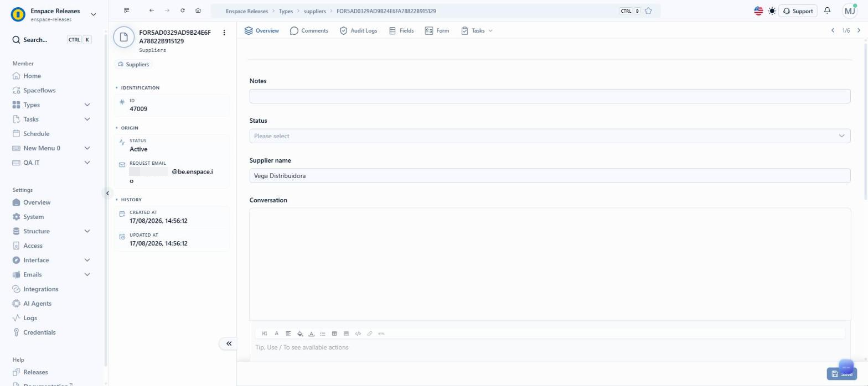Go to previous record arrow
868x386 pixels.
point(833,30)
